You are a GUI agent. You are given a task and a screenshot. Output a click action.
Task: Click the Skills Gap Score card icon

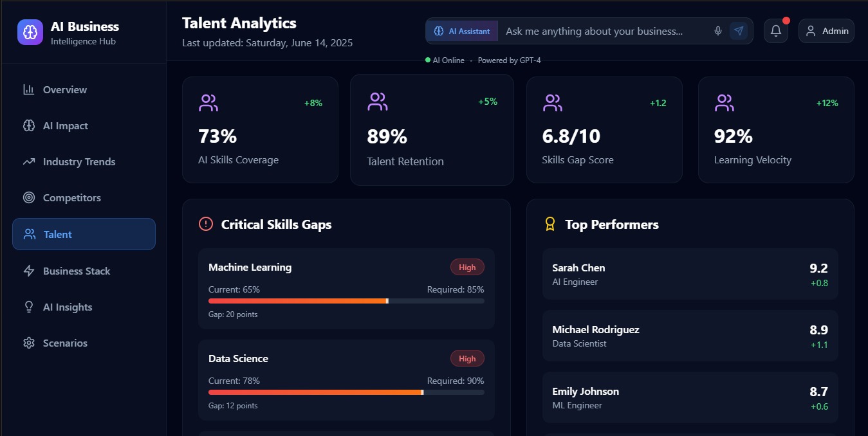(x=553, y=103)
